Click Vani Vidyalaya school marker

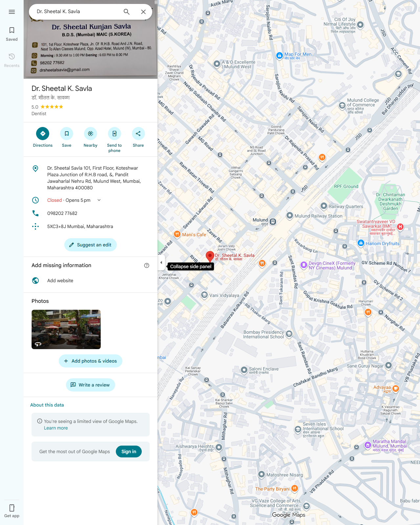204,295
